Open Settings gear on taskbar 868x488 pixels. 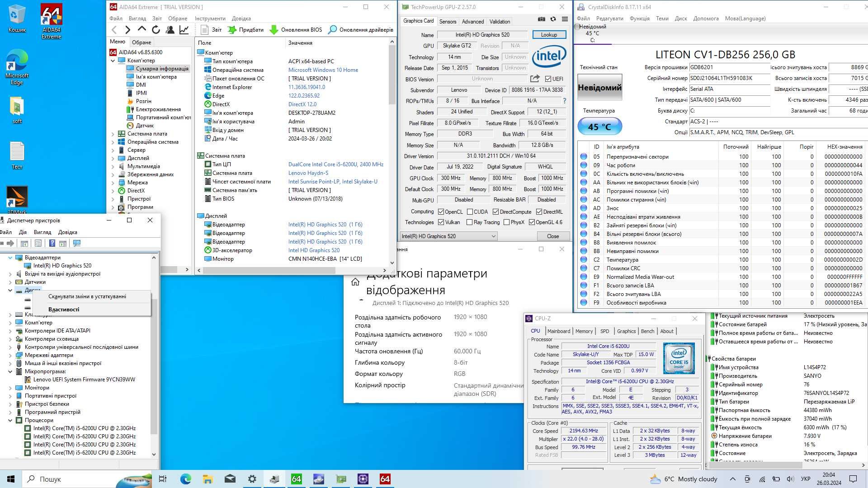252,479
